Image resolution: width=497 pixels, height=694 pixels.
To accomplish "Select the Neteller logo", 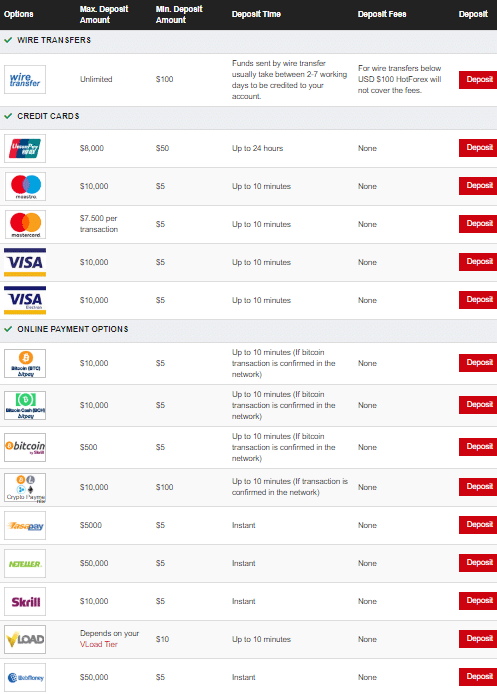I will pos(25,563).
